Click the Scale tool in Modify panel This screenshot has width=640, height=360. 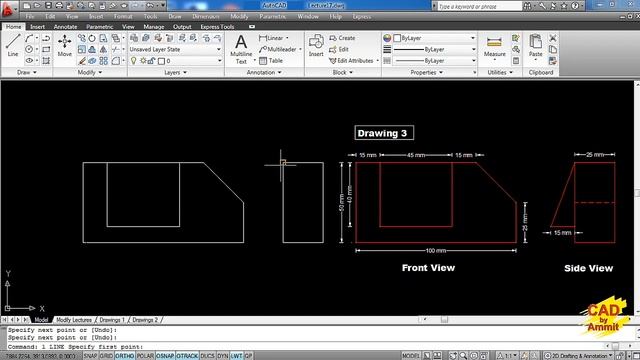pos(82,49)
